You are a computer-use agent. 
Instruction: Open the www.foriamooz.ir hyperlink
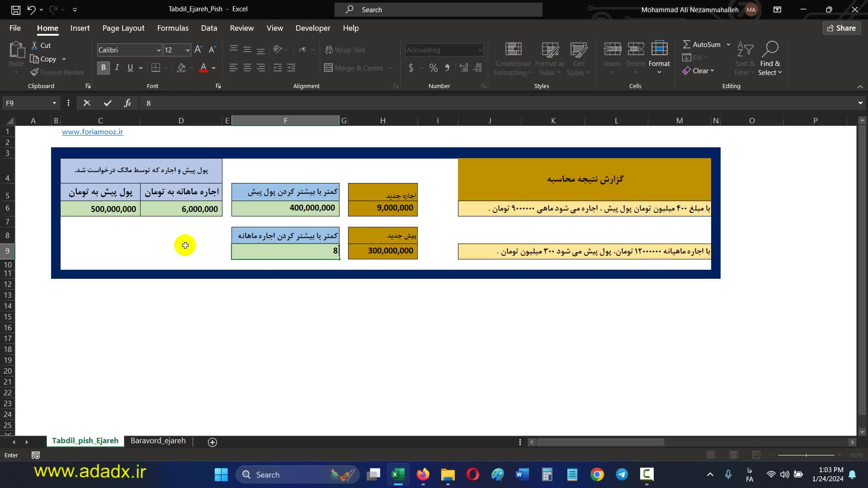pos(92,131)
